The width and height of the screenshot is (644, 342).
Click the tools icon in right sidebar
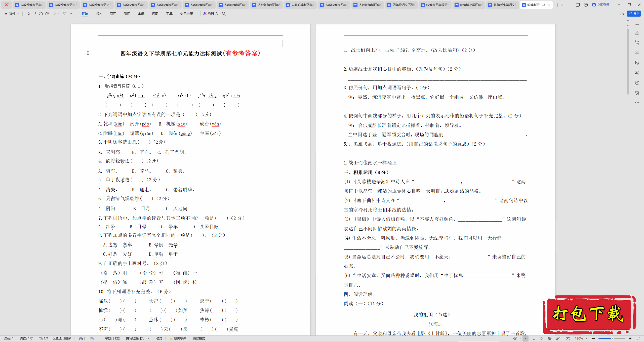point(637,73)
